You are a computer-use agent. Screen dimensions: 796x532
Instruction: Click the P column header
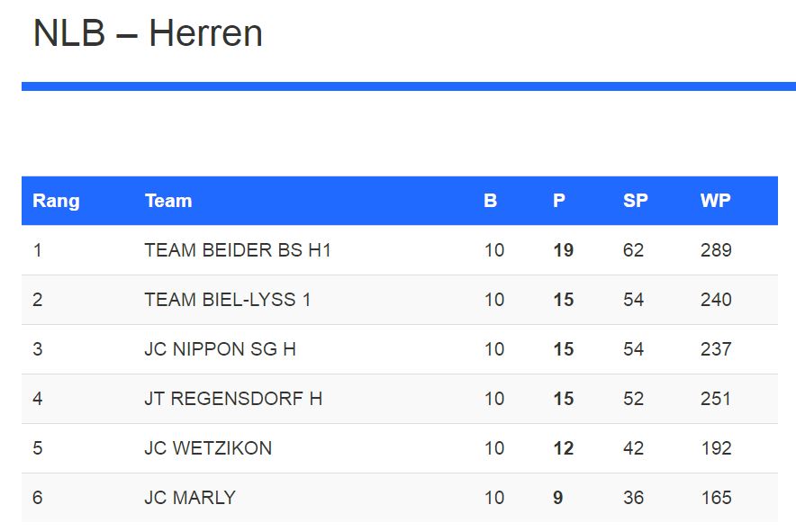(559, 201)
